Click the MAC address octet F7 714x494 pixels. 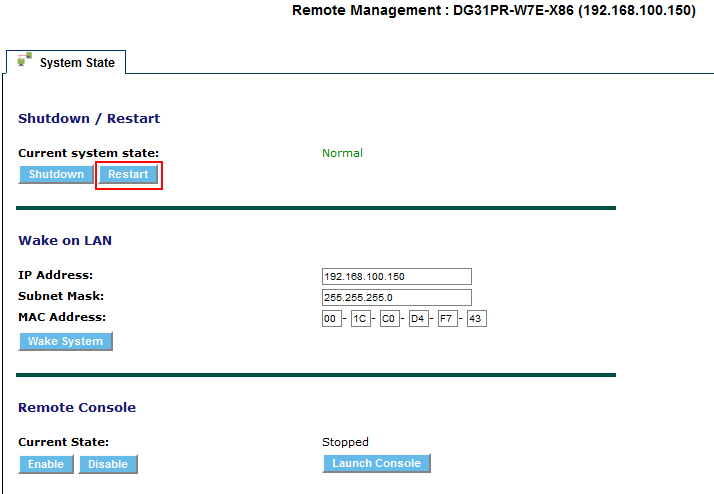coord(447,319)
